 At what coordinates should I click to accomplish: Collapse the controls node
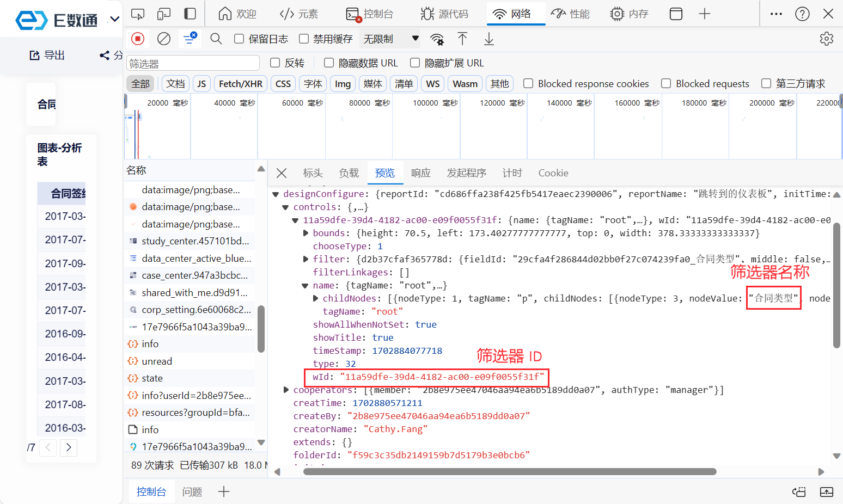[285, 207]
